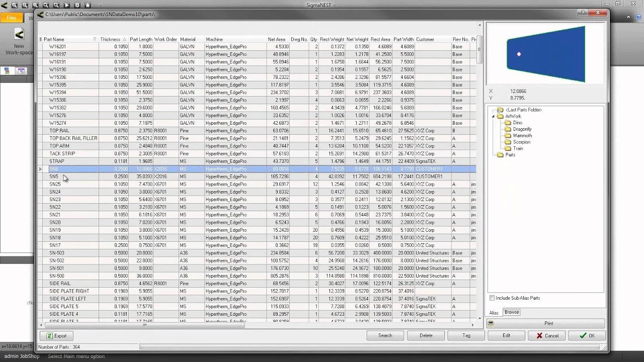Click the Machine column header
Viewport: 644px width, 362px height.
coord(235,39)
